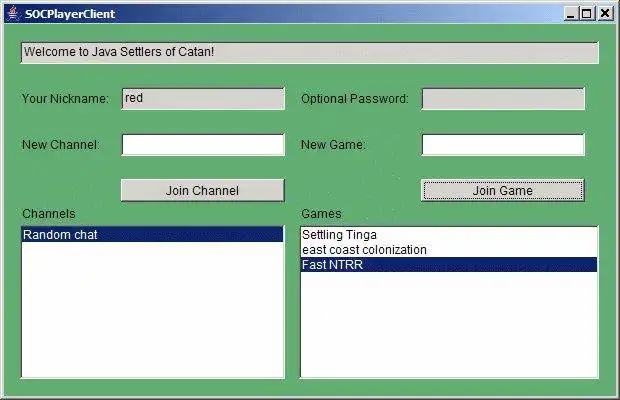The image size is (620, 400).
Task: Click the Games label
Action: pos(321,214)
